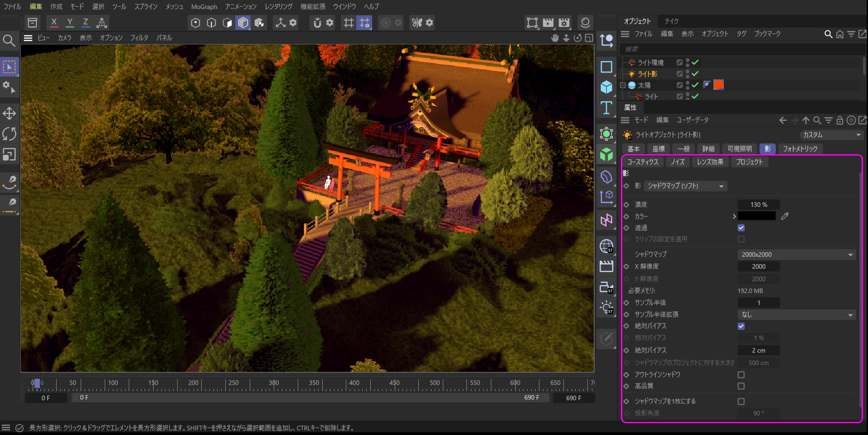
Task: Select the Scale tool in left toolbar
Action: [10, 155]
